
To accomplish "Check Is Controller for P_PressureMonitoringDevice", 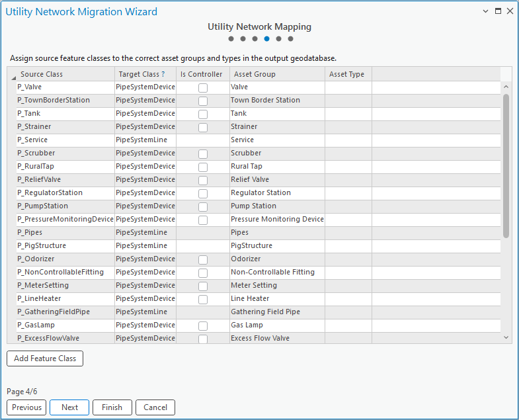I will point(203,220).
